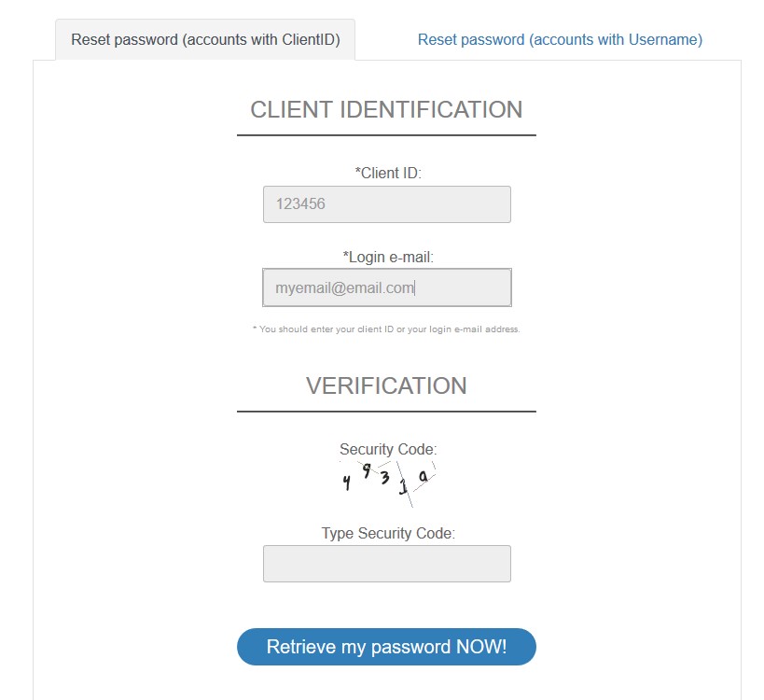Click the Type Security Code: label

tap(388, 534)
